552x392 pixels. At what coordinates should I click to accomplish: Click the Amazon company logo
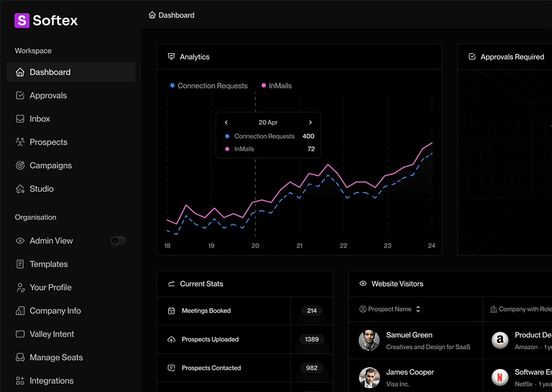point(500,340)
